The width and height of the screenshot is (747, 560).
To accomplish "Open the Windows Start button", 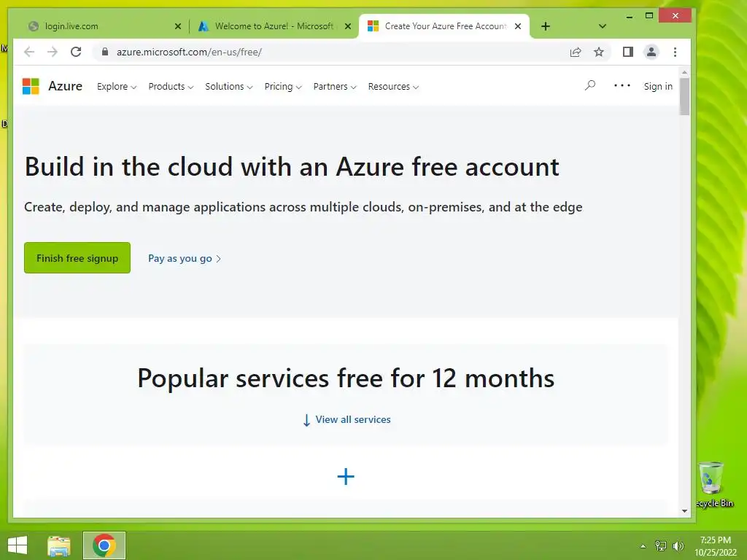I will click(x=17, y=545).
